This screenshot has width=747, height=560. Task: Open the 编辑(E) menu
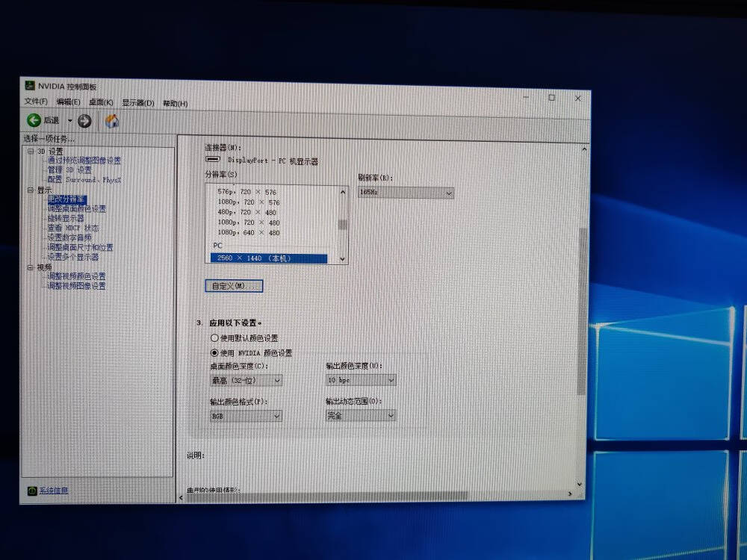click(68, 102)
